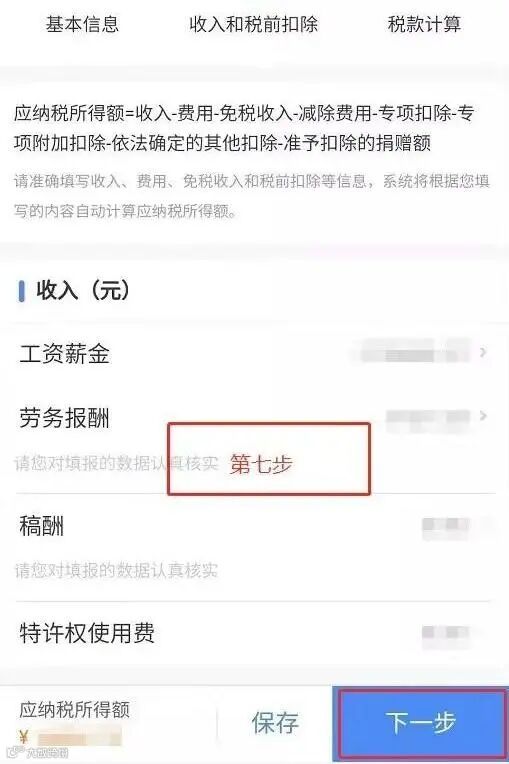The image size is (509, 764).
Task: Expand 工资薪金 chevron arrow
Action: [x=483, y=352]
